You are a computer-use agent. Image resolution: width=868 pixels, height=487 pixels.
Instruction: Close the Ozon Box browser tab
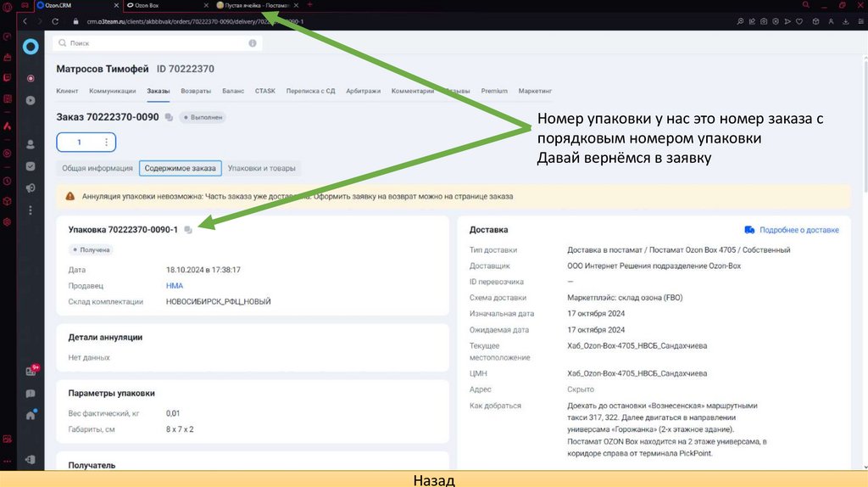click(x=206, y=5)
